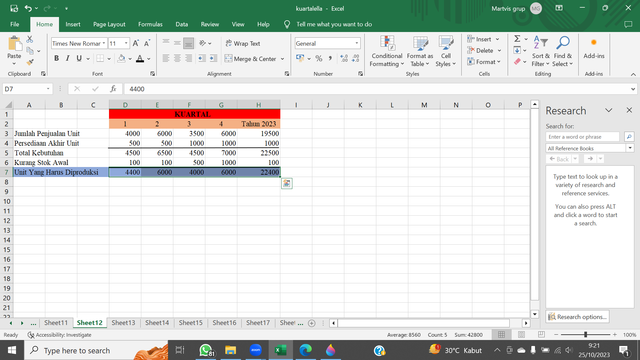The height and width of the screenshot is (360, 640).
Task: Cut the selection with the scissors icon
Action: [30, 40]
